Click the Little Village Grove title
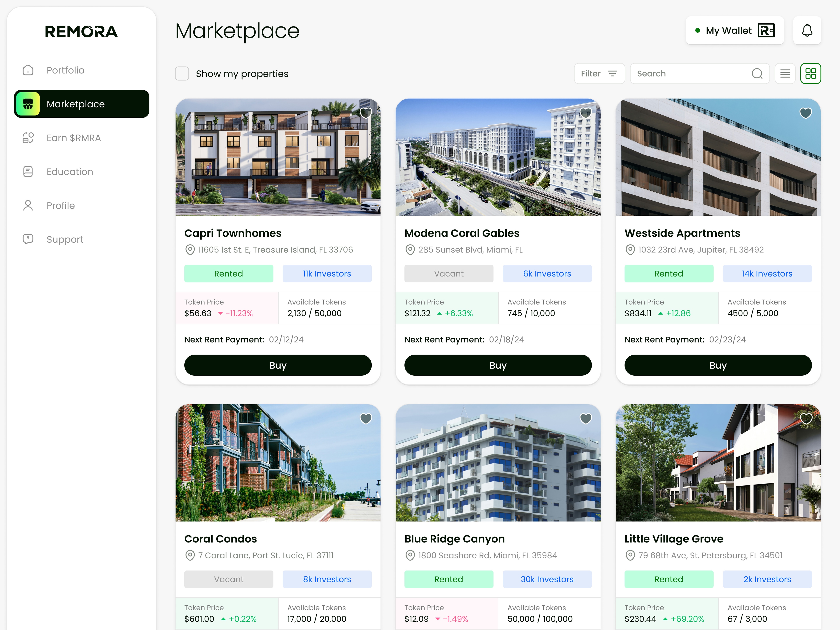Screen dimensions: 840x630 (674, 539)
